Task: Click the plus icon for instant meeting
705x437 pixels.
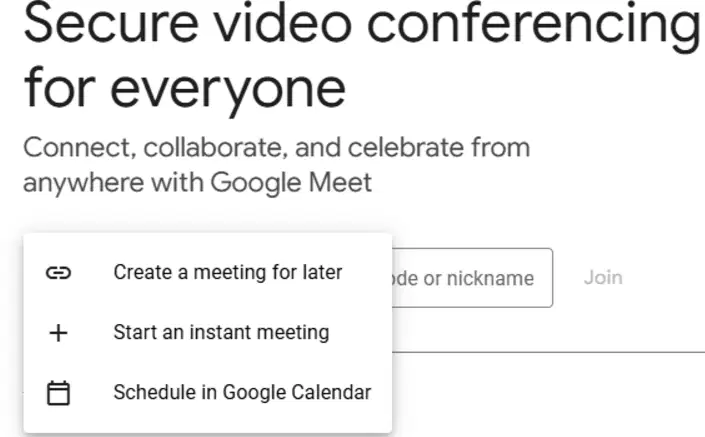Action: pos(58,333)
